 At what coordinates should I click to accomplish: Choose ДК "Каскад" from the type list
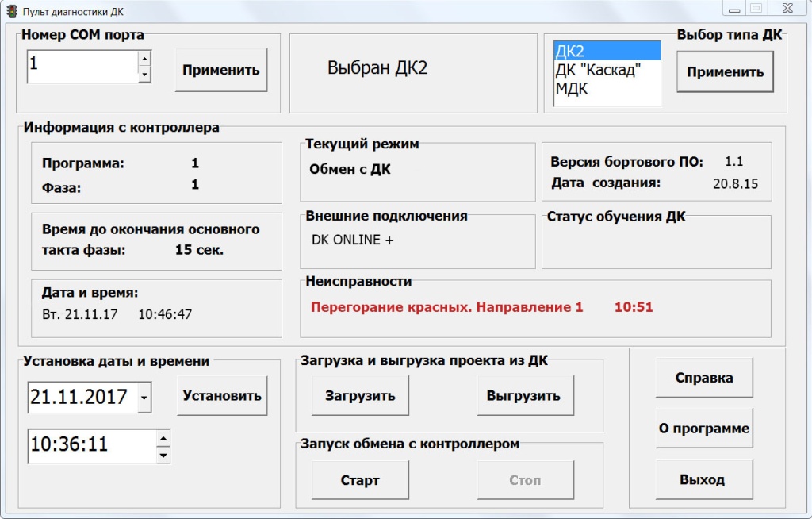point(607,70)
